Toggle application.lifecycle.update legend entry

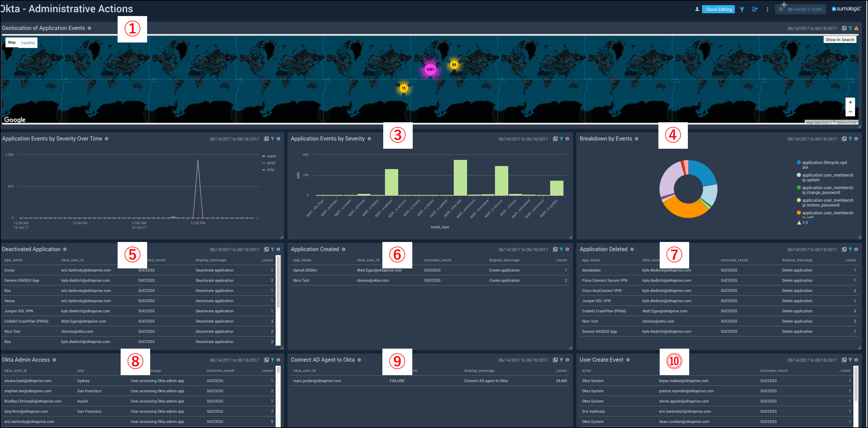pos(822,165)
